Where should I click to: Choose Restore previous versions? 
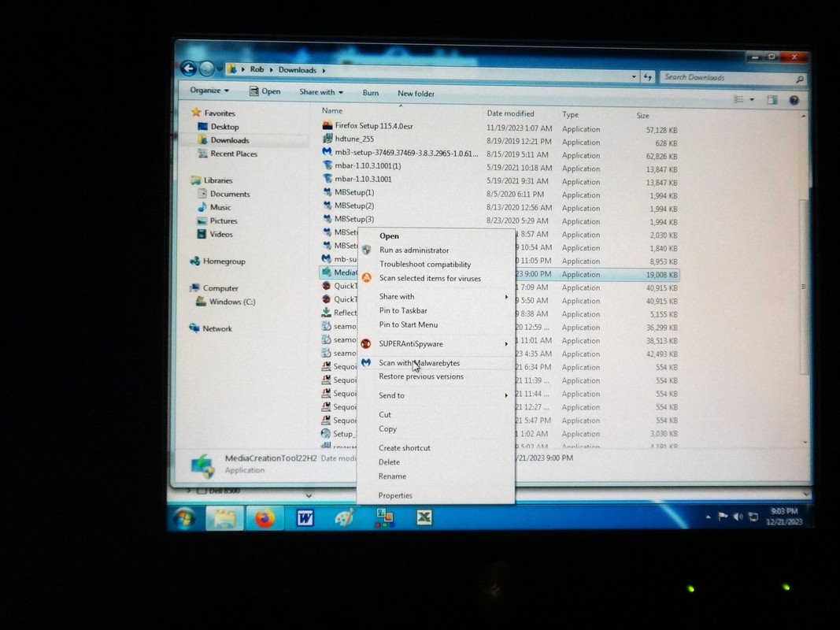(x=421, y=376)
